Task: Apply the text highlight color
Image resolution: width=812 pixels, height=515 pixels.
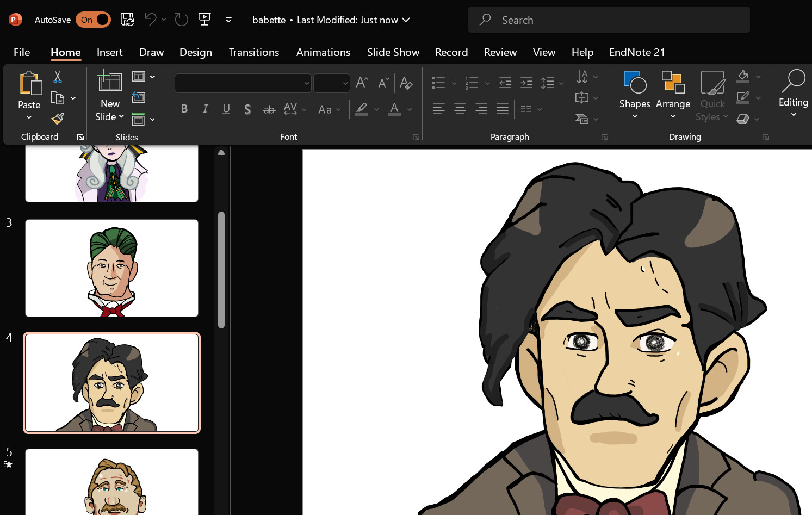Action: [x=361, y=109]
